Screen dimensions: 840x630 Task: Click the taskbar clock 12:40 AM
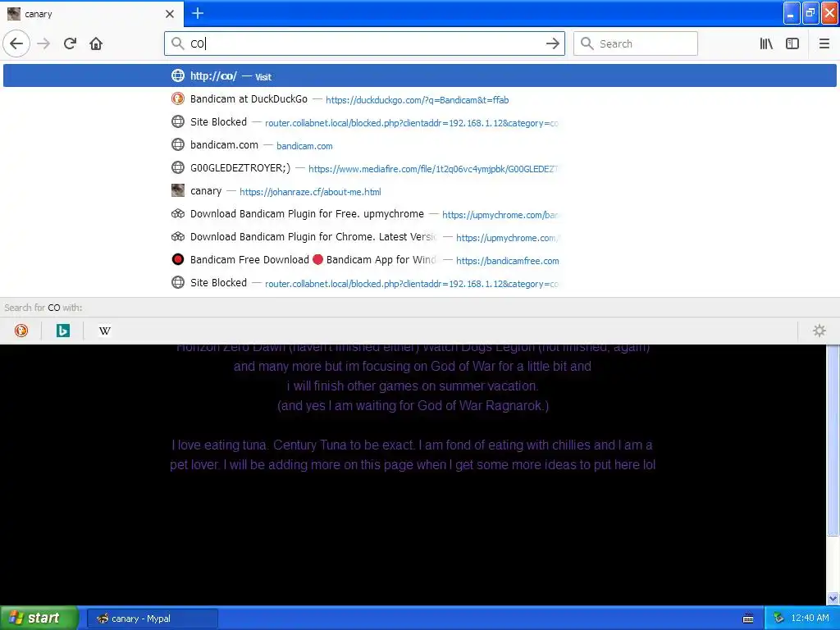(x=810, y=618)
